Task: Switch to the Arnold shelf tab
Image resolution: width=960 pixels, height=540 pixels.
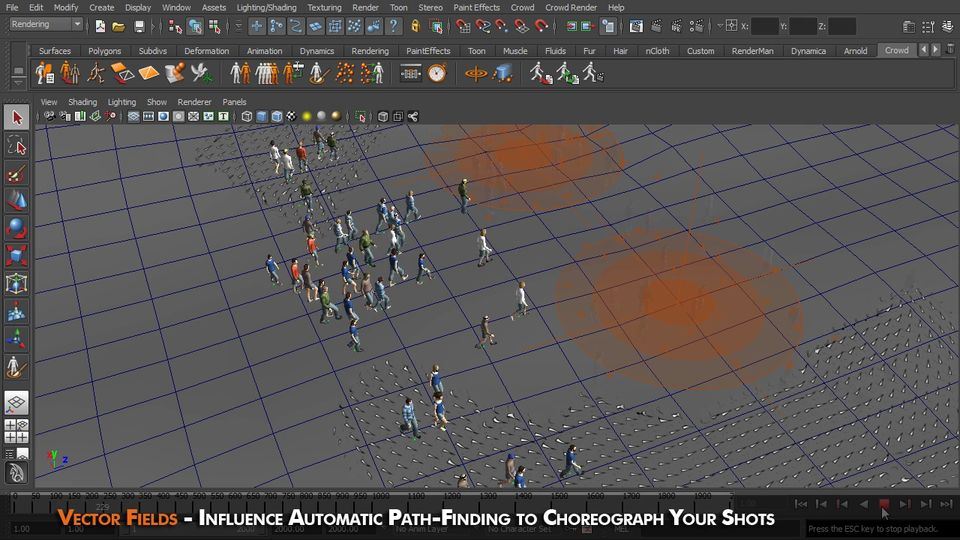Action: click(x=855, y=51)
